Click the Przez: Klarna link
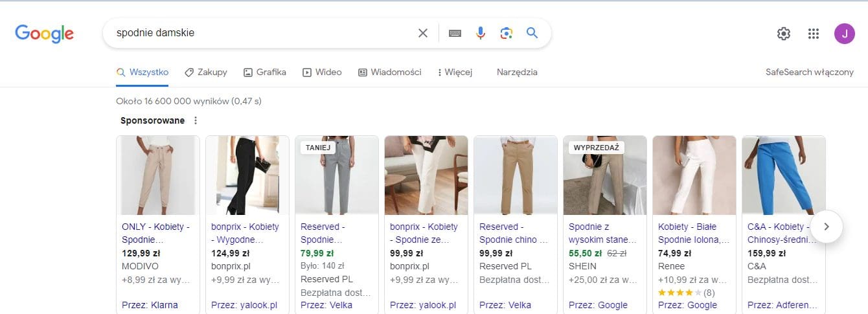 coord(150,305)
